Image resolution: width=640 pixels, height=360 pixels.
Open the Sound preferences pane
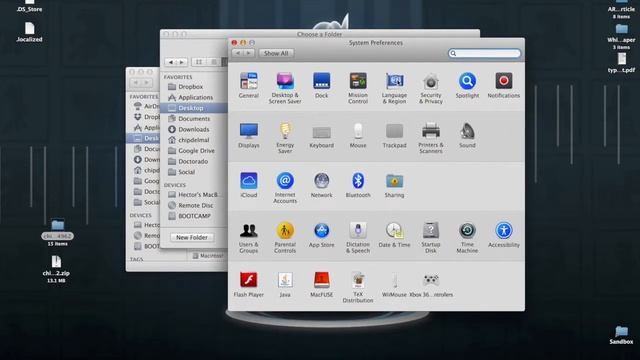pyautogui.click(x=467, y=136)
